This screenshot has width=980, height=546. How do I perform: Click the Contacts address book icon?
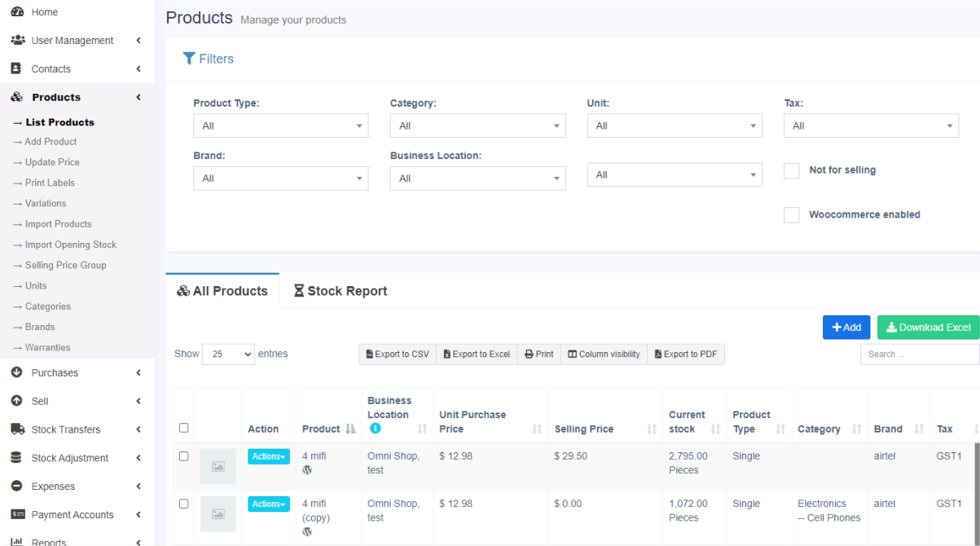[16, 68]
